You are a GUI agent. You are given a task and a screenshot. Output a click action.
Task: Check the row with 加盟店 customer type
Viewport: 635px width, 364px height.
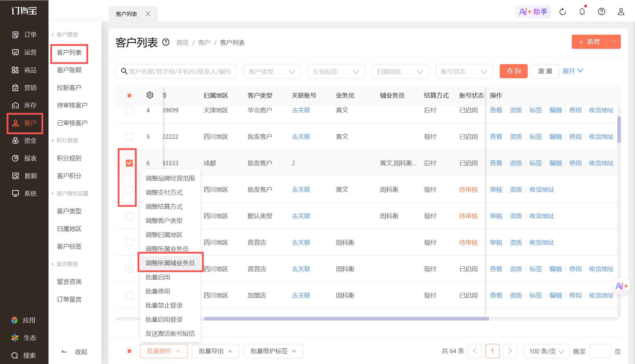click(x=129, y=295)
